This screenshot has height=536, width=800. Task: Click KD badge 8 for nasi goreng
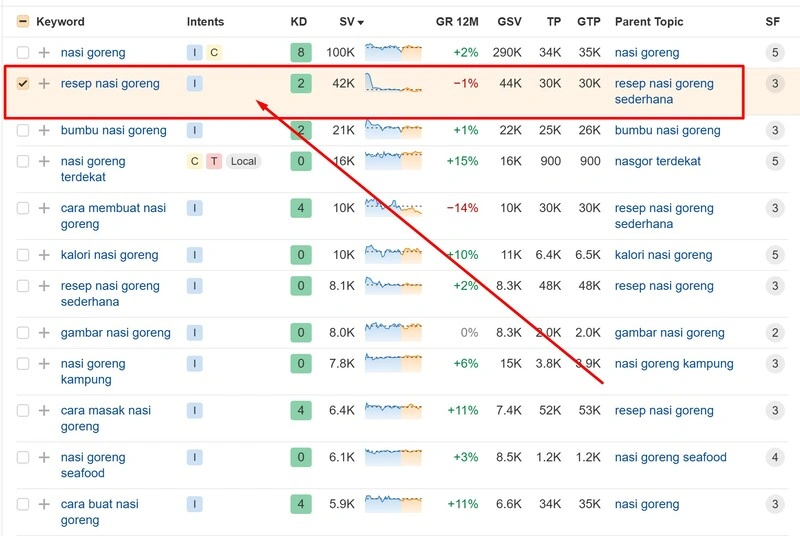coord(301,53)
